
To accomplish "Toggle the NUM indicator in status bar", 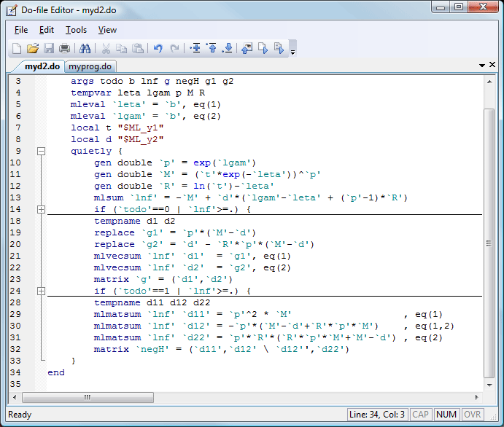I will point(446,415).
